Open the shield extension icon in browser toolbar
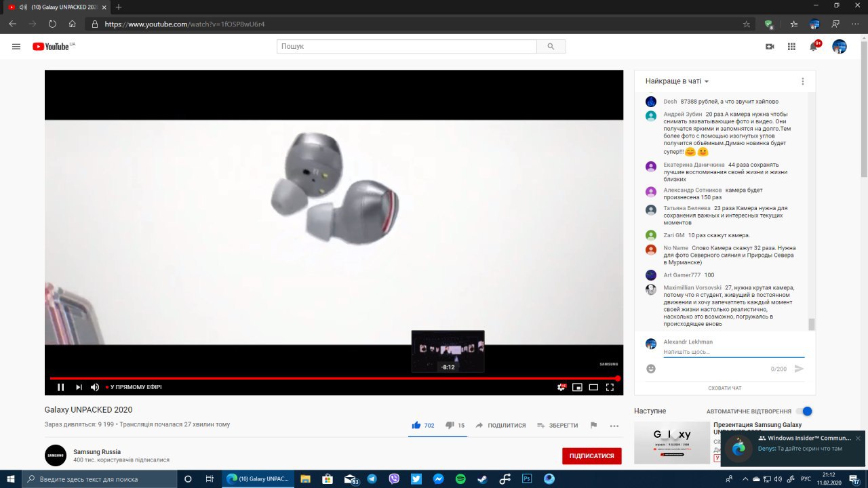 pyautogui.click(x=768, y=24)
